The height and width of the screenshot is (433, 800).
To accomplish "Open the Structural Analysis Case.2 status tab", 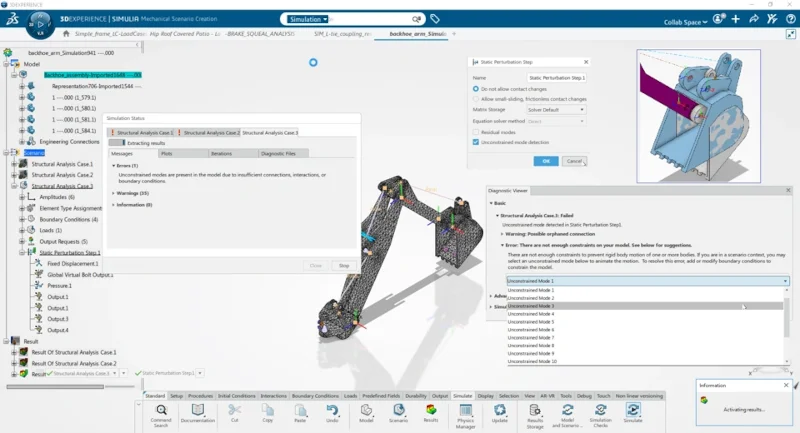I will click(208, 133).
